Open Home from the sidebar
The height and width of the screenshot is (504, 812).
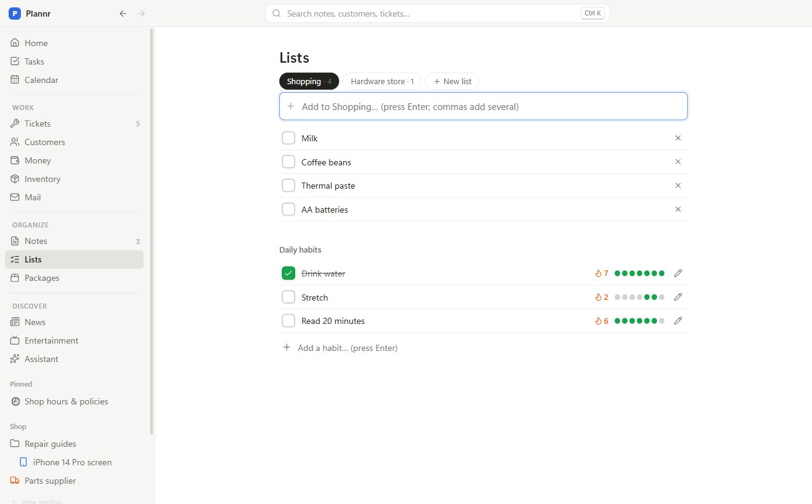74,43
